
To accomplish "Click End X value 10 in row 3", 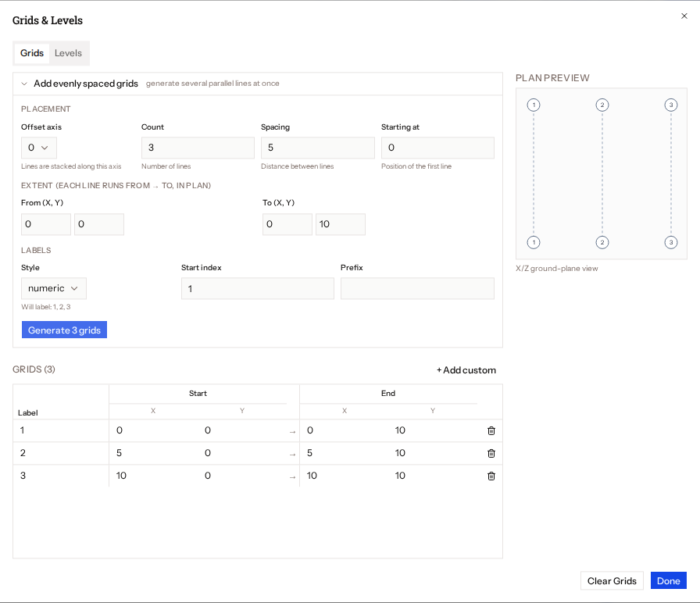I will [x=312, y=476].
